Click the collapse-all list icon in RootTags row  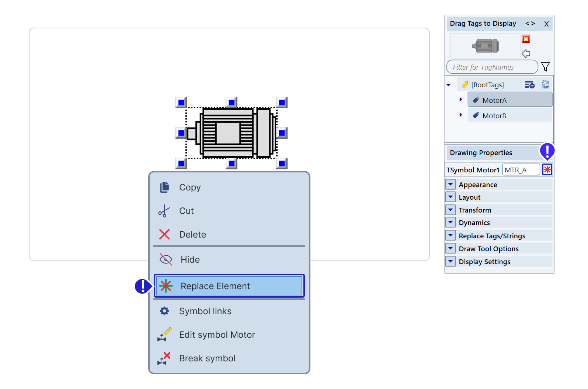pyautogui.click(x=529, y=85)
